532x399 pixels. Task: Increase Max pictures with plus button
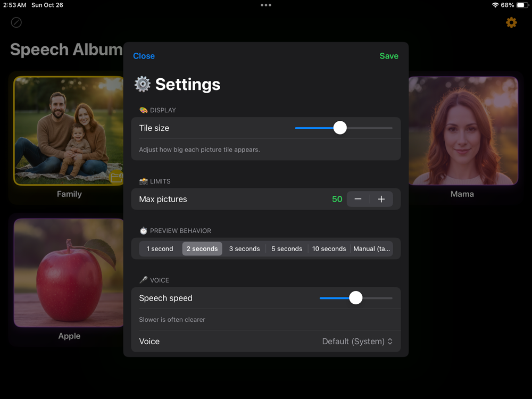(x=381, y=199)
